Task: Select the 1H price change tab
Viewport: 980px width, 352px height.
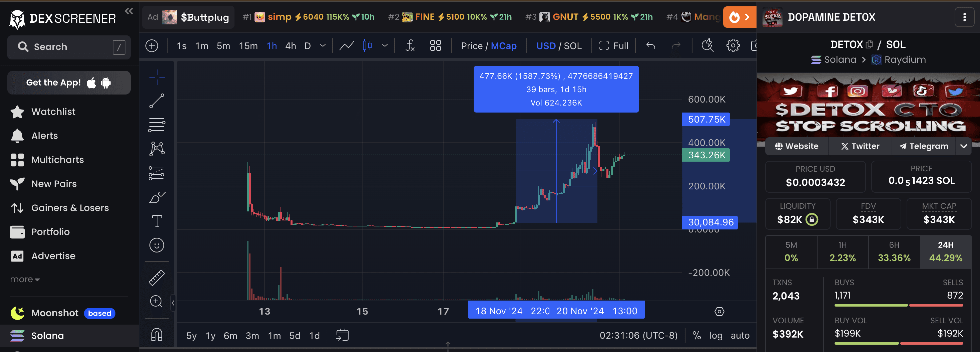Action: click(842, 252)
